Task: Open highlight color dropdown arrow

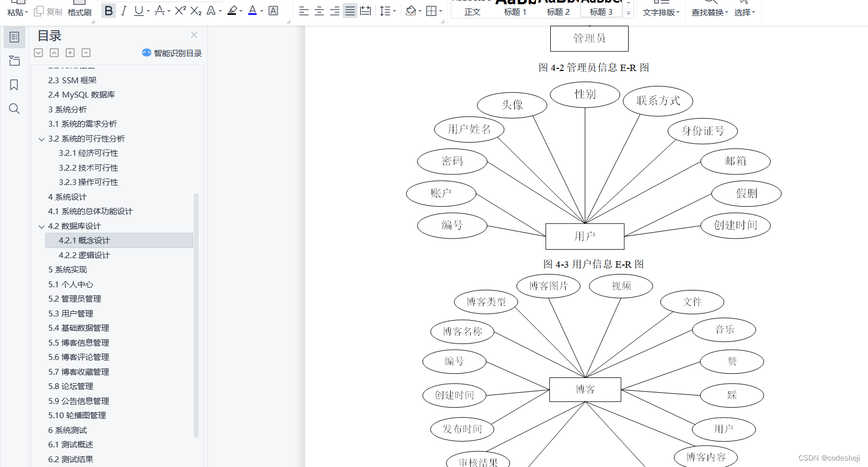Action: tap(241, 11)
